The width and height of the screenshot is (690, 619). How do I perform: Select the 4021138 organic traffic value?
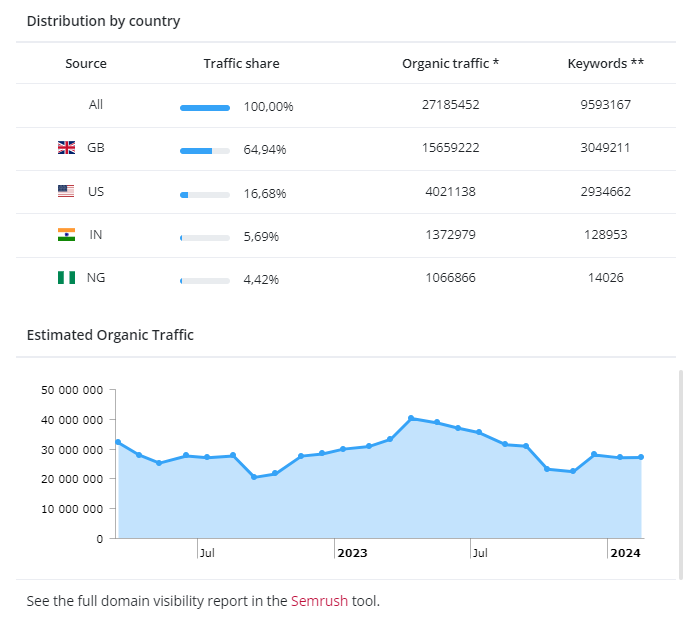pos(451,191)
